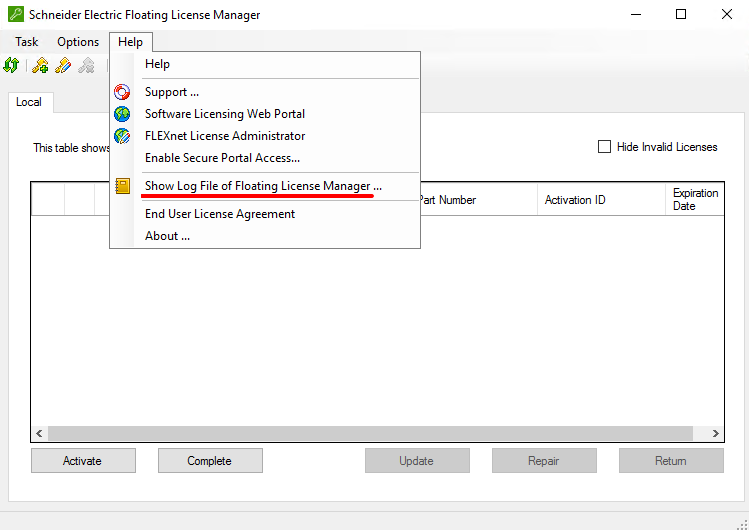Screen dimensions: 749x530
Task: Click the globe icon beside Software Licensing Web Portal
Action: pyautogui.click(x=122, y=114)
